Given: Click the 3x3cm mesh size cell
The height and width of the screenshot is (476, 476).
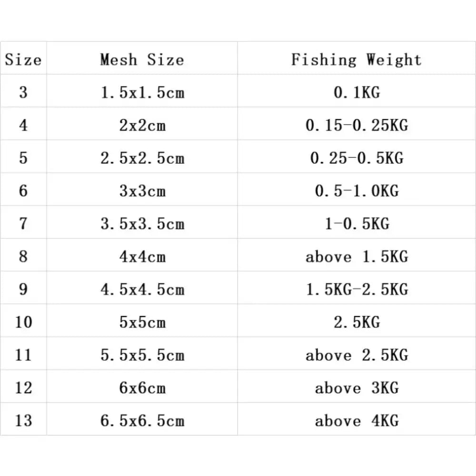Looking at the screenshot, I should 142,191.
